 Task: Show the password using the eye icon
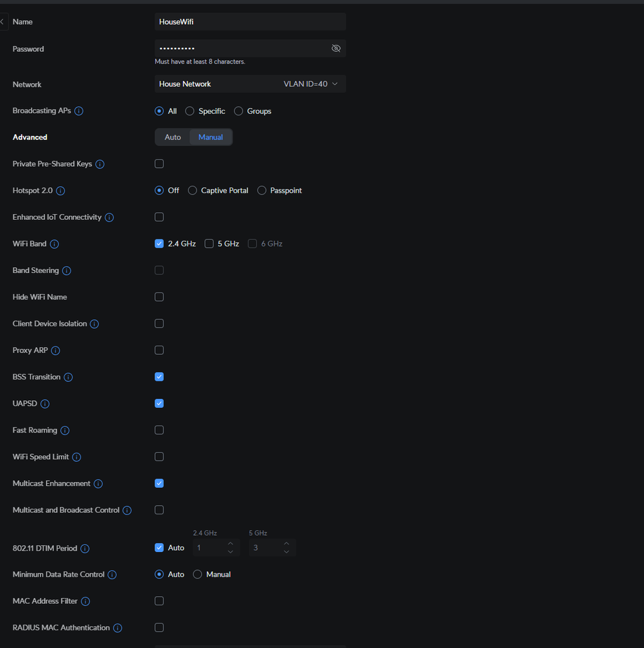(336, 49)
